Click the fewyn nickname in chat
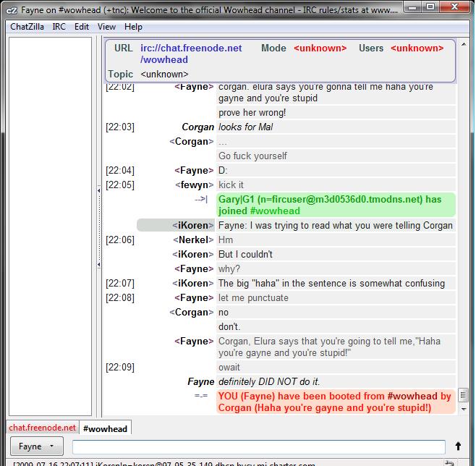This screenshot has height=466, width=476. (195, 185)
